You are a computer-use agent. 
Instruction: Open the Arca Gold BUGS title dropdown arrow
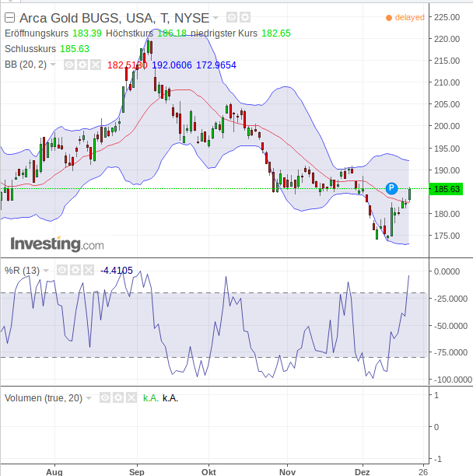point(215,18)
